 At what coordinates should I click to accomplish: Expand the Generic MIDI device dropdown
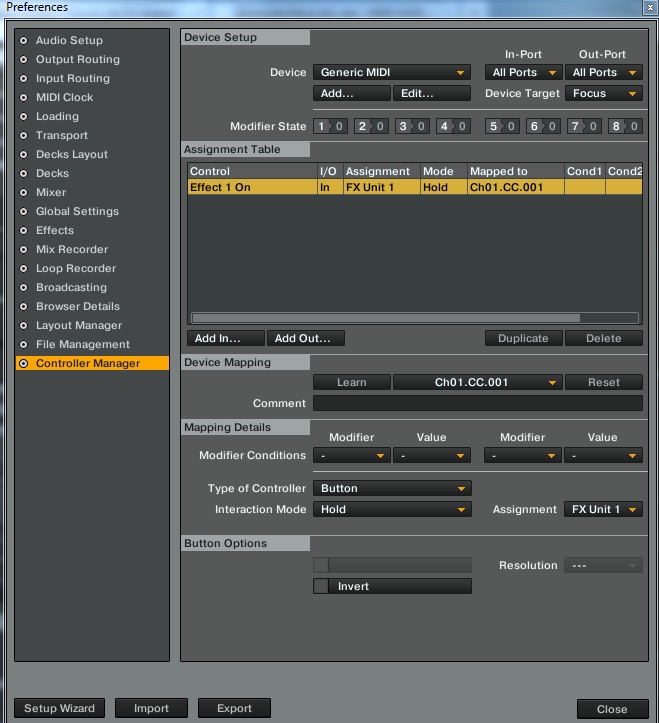click(x=392, y=72)
